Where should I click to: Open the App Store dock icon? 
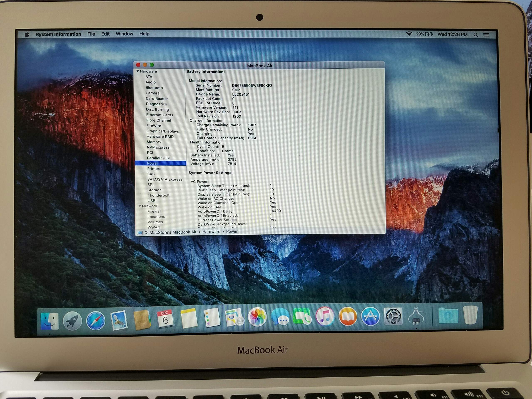[370, 316]
